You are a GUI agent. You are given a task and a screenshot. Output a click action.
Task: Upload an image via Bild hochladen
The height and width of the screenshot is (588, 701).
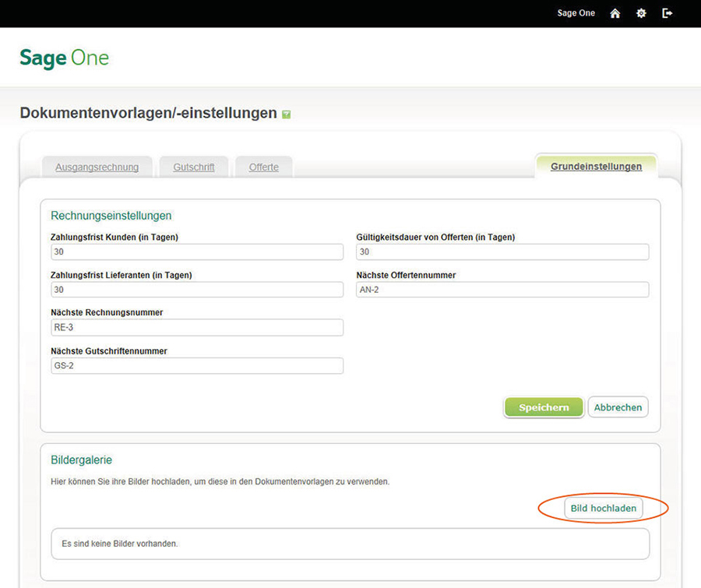603,509
